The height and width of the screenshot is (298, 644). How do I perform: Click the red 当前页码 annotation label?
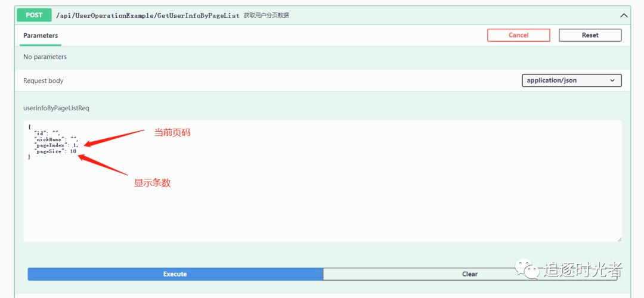coord(172,132)
